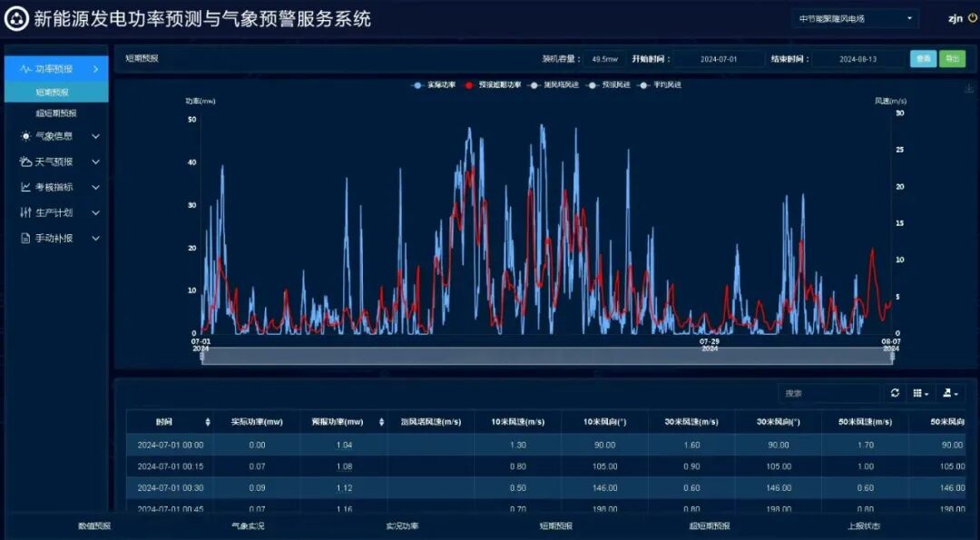
Task: Click the 手动补报 document icon
Action: (x=24, y=238)
